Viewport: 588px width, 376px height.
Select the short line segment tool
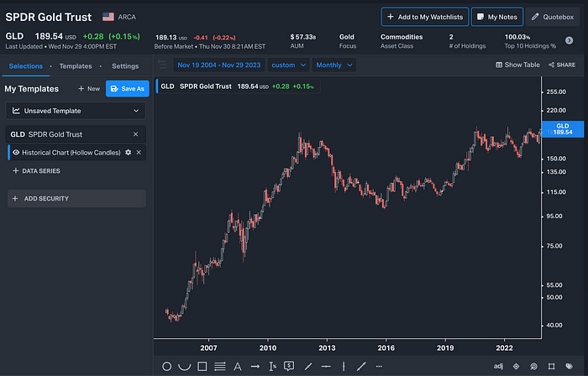click(x=308, y=366)
